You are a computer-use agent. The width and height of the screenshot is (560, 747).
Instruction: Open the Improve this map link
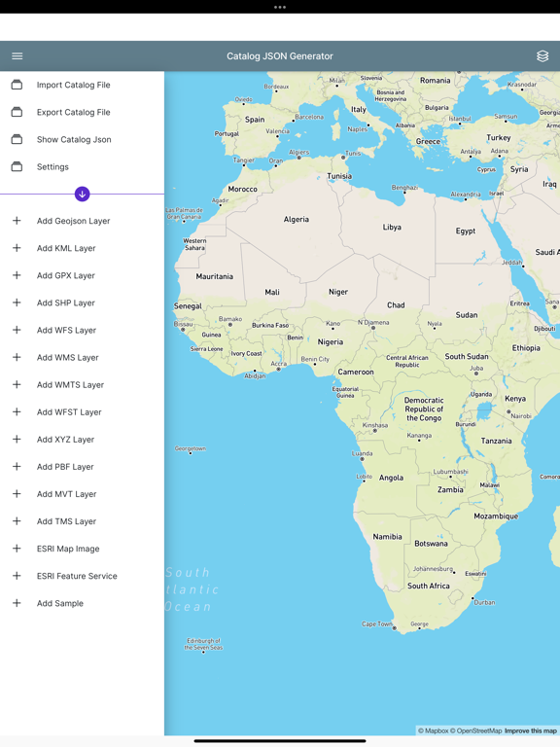pyautogui.click(x=531, y=730)
